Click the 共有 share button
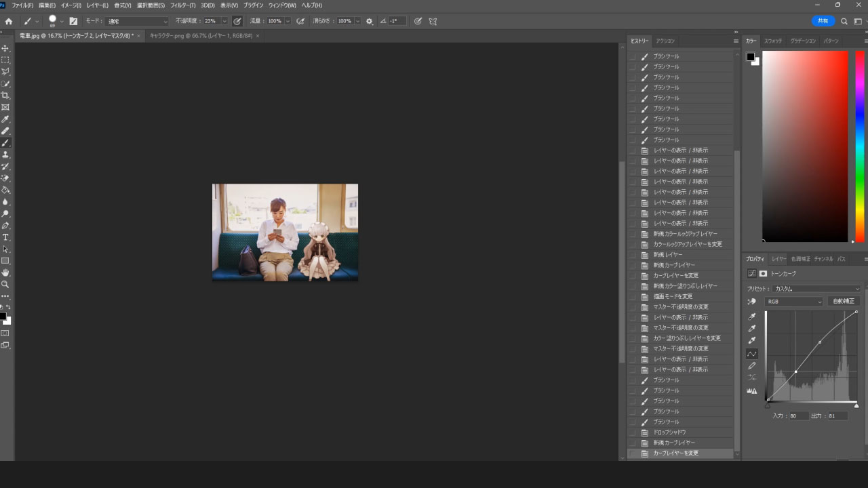Image resolution: width=868 pixels, height=488 pixels. (823, 21)
